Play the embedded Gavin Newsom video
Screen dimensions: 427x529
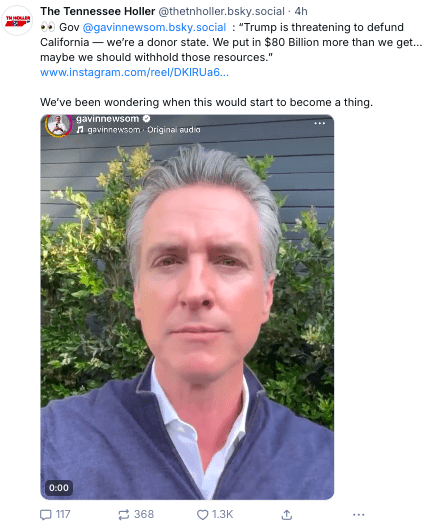[187, 307]
